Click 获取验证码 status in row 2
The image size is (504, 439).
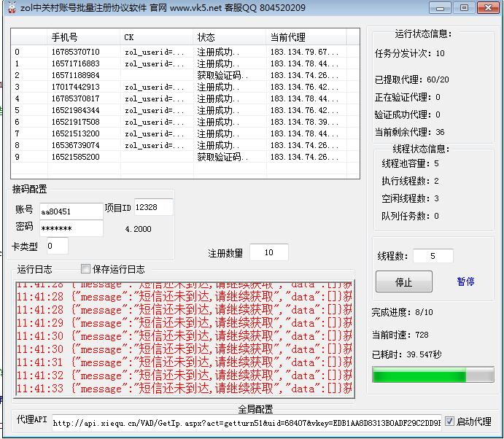(x=222, y=75)
